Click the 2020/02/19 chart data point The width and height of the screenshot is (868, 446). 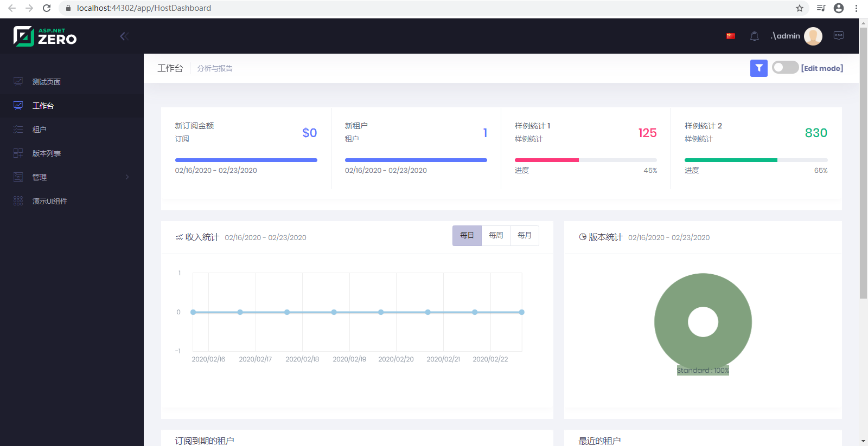pos(334,312)
